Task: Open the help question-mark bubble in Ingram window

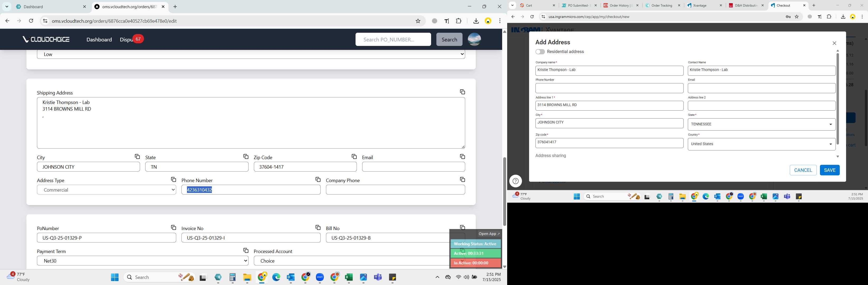Action: pyautogui.click(x=515, y=181)
